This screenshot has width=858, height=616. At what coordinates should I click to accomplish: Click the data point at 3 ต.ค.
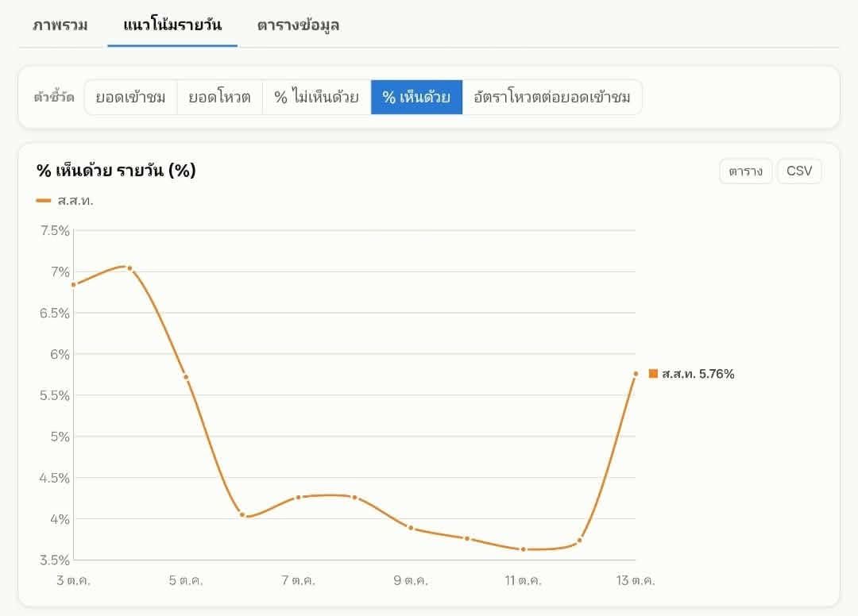74,285
